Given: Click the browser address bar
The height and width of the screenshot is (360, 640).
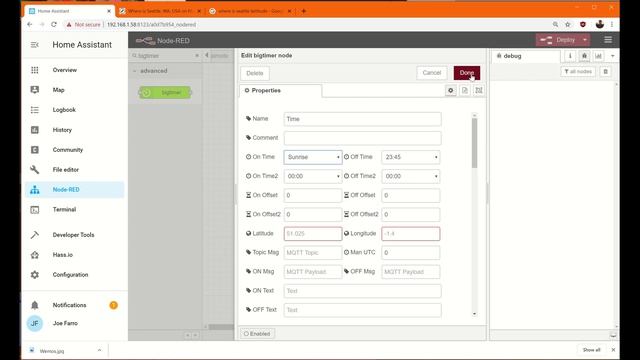Looking at the screenshot, I should [306, 24].
